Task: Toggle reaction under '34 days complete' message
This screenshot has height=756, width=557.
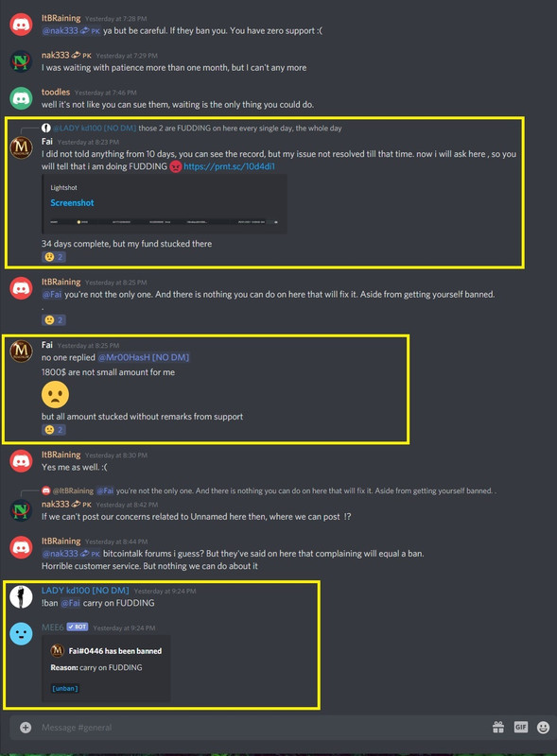Action: click(54, 257)
